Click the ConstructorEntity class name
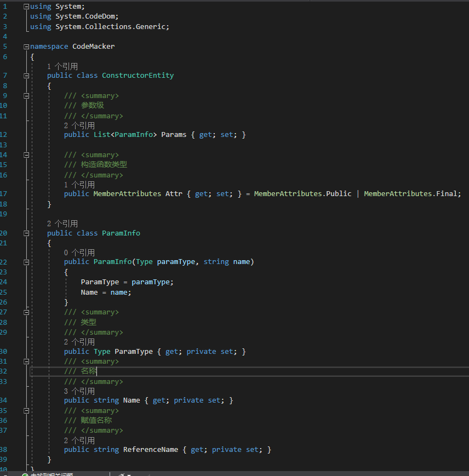The width and height of the screenshot is (469, 476). pyautogui.click(x=138, y=75)
